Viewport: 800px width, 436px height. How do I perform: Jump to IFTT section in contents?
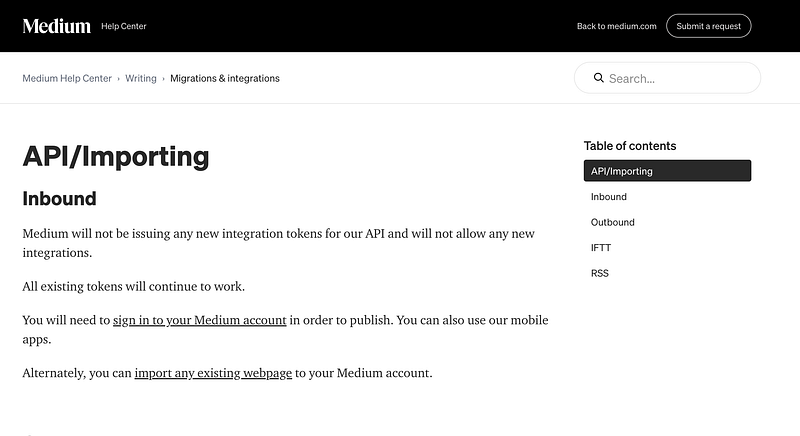pos(601,248)
